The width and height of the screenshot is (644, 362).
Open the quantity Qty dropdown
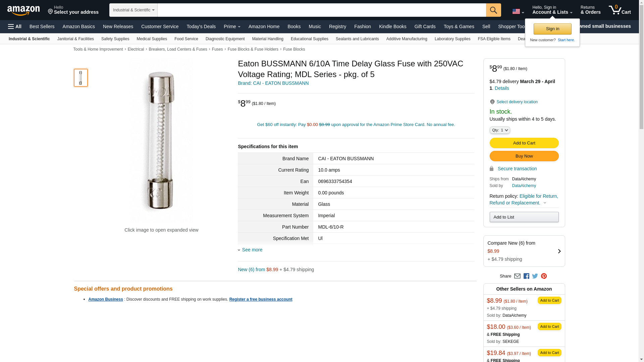tap(500, 130)
